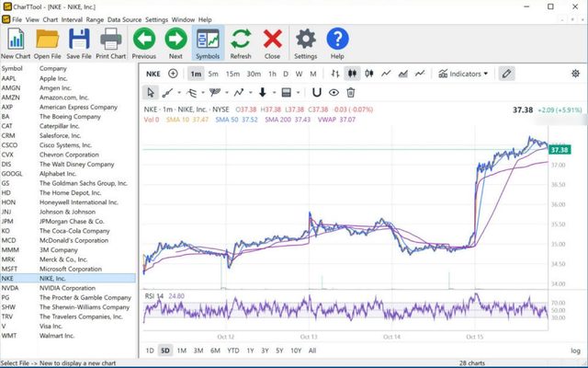Toggle log scale on the chart

click(576, 351)
